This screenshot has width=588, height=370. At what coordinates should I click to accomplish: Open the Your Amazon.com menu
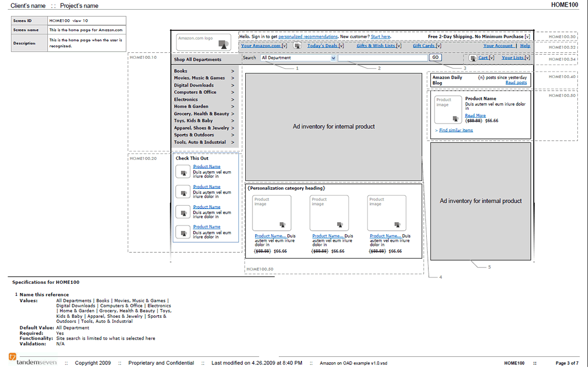coord(264,46)
